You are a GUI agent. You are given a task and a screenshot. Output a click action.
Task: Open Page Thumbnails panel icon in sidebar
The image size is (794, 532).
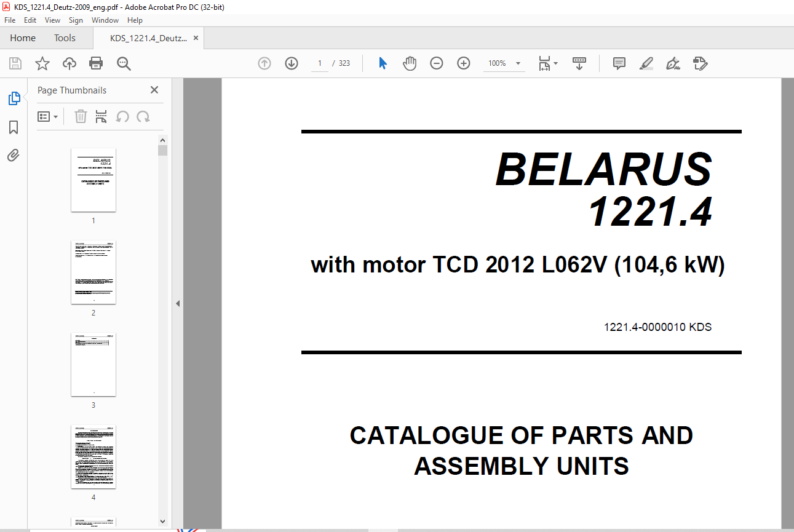pos(14,98)
